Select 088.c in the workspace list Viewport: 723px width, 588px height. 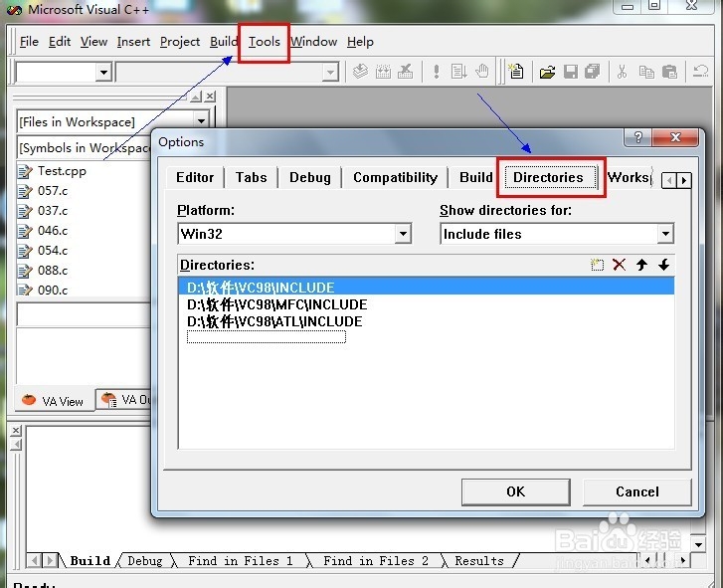[53, 271]
